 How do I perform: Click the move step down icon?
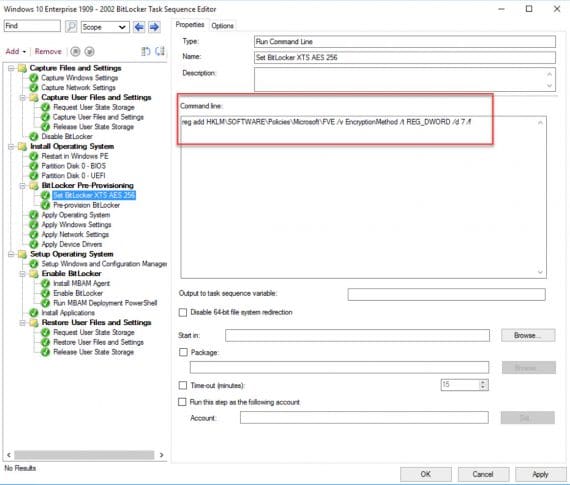tap(89, 52)
